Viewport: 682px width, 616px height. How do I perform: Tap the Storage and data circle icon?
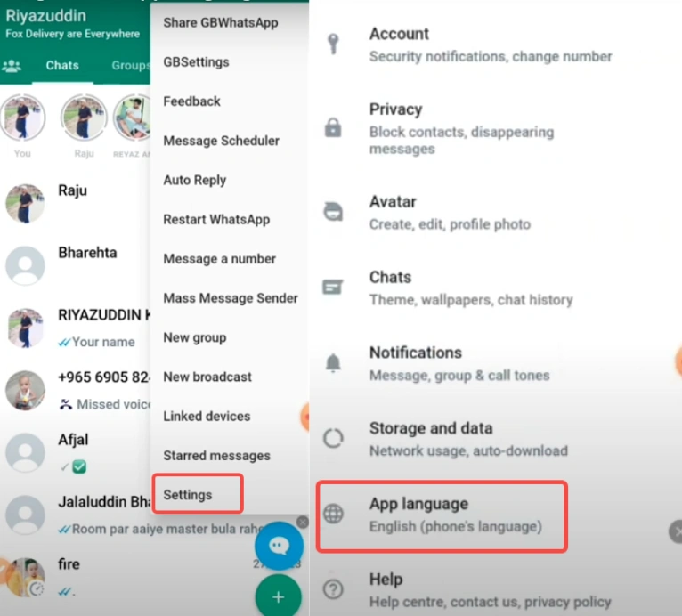click(x=333, y=439)
